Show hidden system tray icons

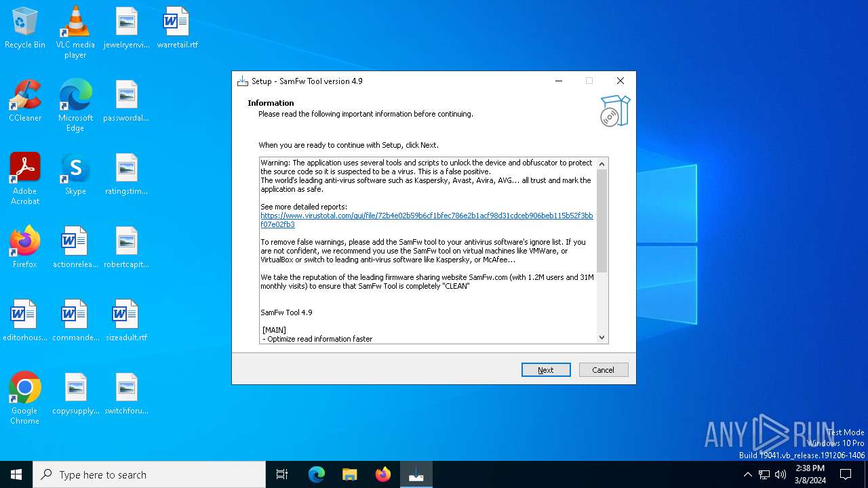[x=747, y=474]
